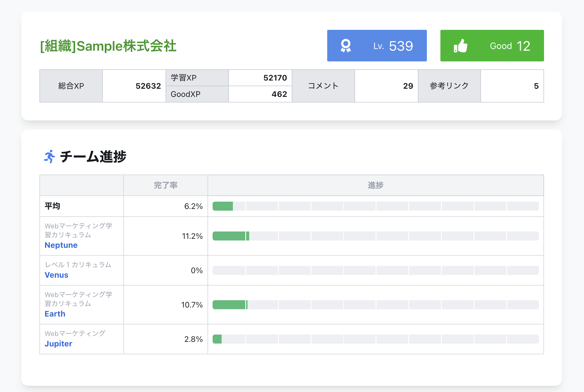Click the 平均 progress bar

376,206
